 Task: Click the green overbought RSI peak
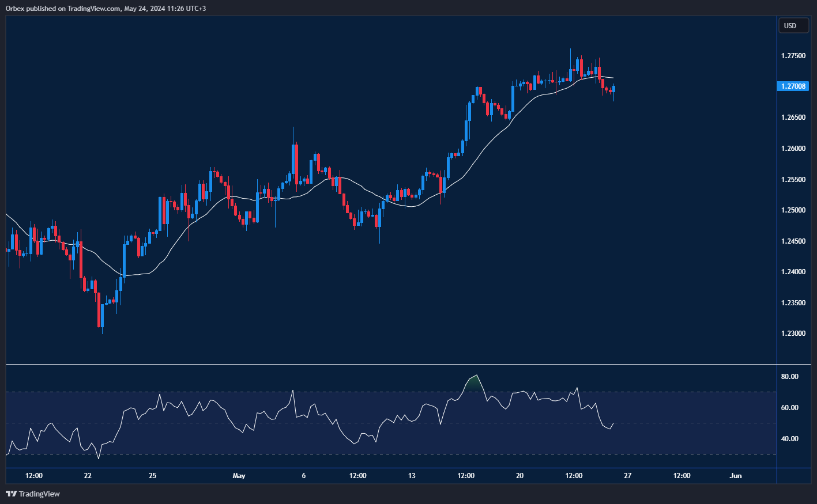coord(474,382)
